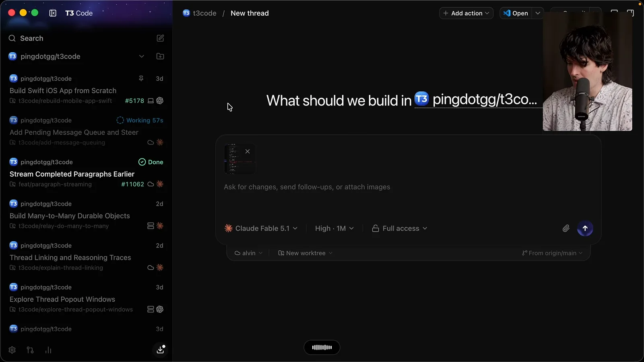Viewport: 644px width, 362px height.
Task: Send the message with the arrow button
Action: pyautogui.click(x=585, y=228)
